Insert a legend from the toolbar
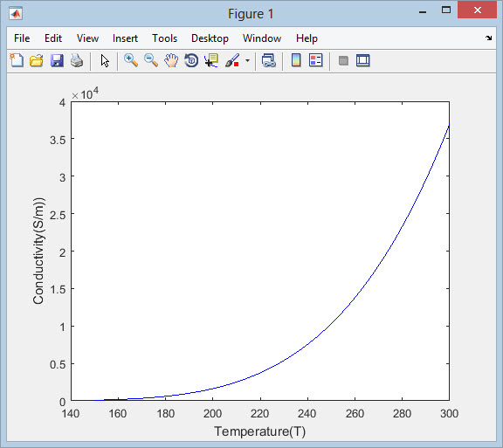The image size is (503, 448). (x=316, y=60)
